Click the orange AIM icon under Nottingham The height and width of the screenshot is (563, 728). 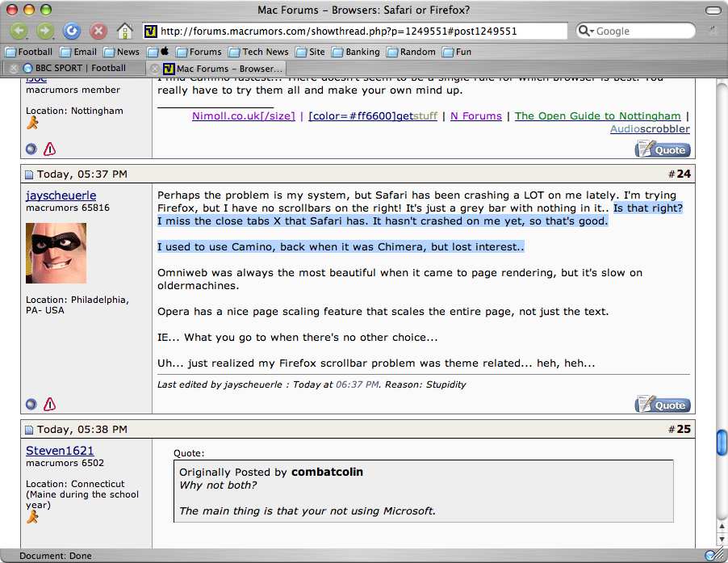(x=32, y=123)
